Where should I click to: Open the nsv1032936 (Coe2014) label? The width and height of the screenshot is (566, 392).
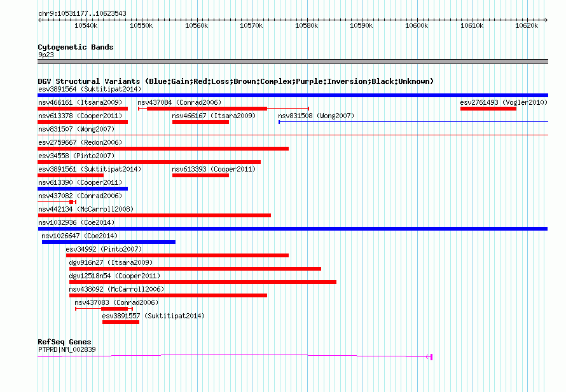coord(76,222)
